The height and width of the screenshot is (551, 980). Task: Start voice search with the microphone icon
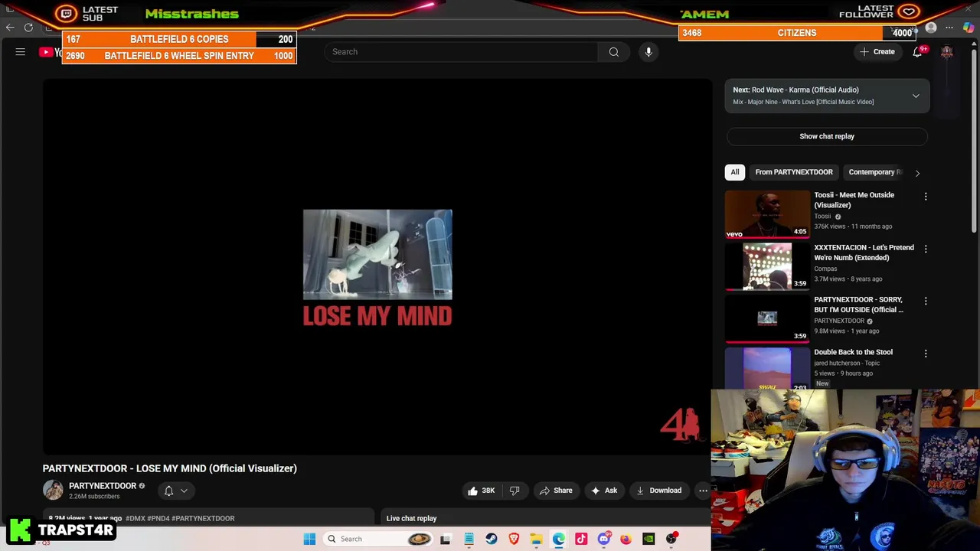point(648,52)
